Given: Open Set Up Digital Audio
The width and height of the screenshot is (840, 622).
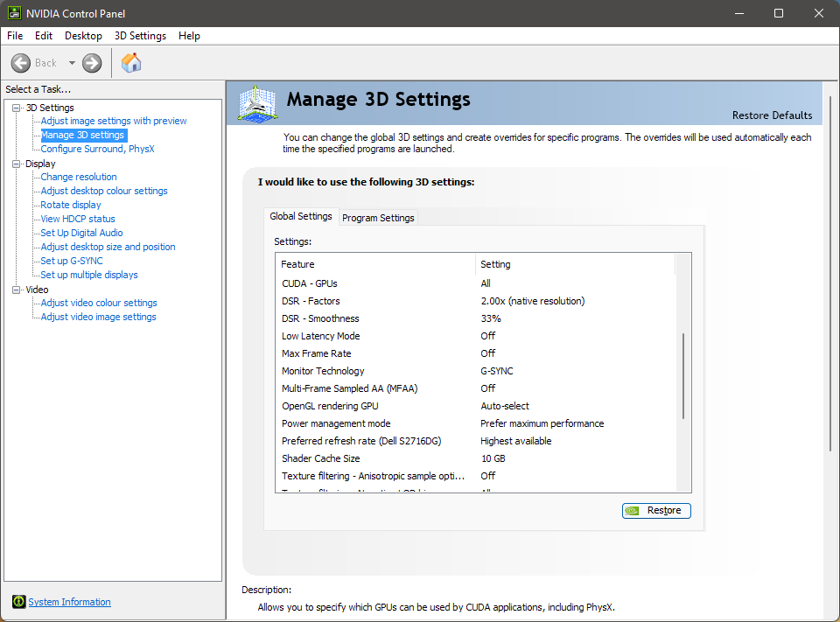Looking at the screenshot, I should click(81, 233).
